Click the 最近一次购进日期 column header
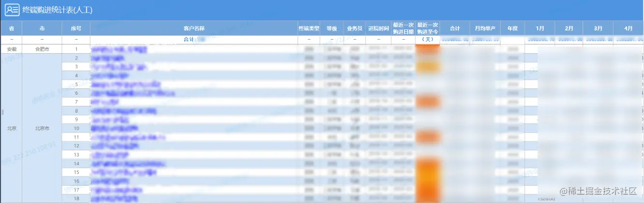 (x=403, y=29)
